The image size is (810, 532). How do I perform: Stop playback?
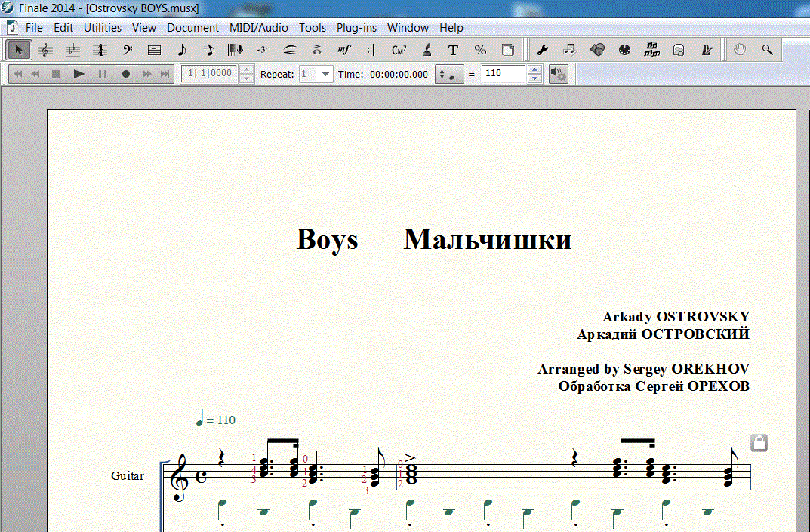coord(56,74)
